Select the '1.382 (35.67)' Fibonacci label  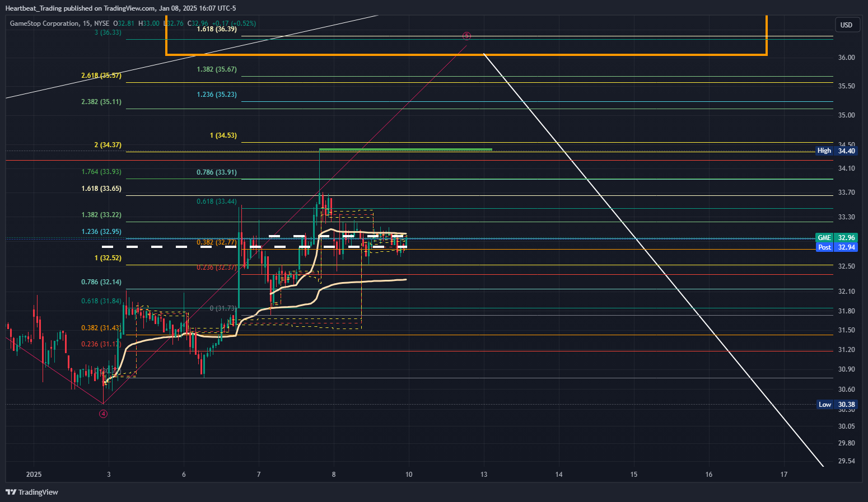217,69
